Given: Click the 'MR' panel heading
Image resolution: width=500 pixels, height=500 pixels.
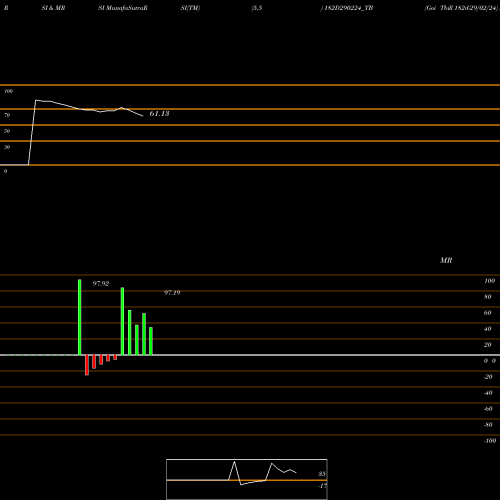Looking at the screenshot, I should pyautogui.click(x=446, y=260).
